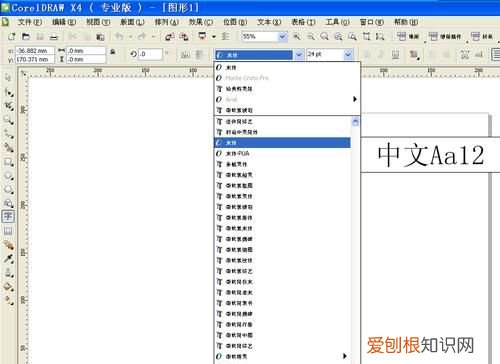
Task: Open the 帮助(H) menu
Action: (x=406, y=22)
